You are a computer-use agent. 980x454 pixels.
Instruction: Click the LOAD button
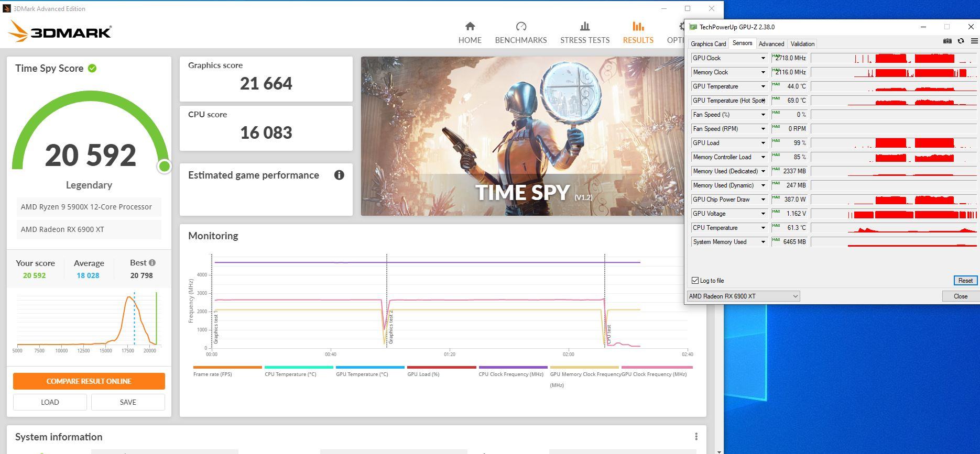[50, 402]
